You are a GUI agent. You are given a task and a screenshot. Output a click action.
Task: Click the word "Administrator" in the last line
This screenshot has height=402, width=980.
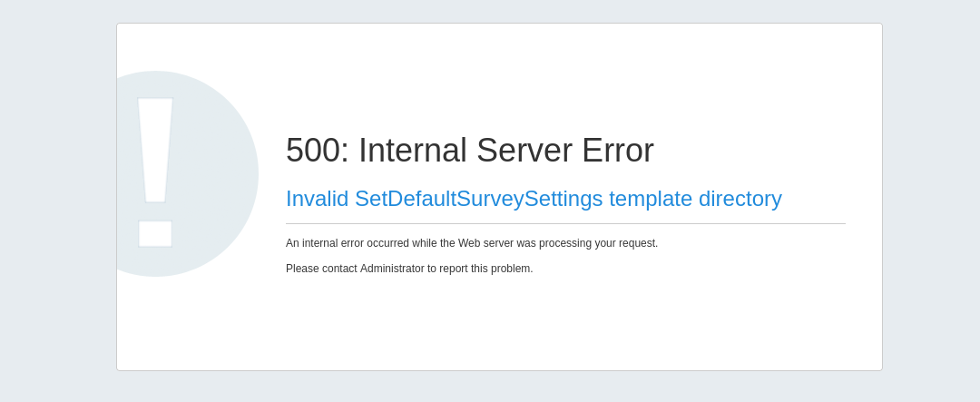point(392,269)
